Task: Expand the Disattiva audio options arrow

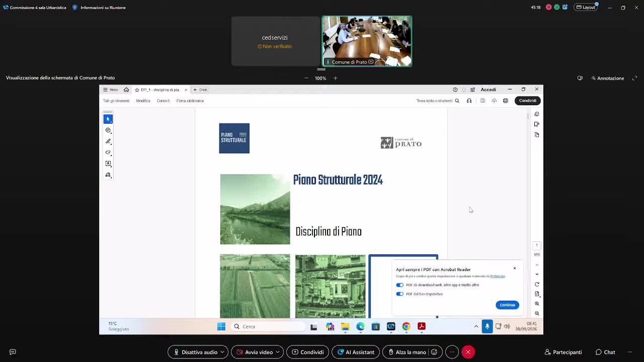Action: point(222,352)
